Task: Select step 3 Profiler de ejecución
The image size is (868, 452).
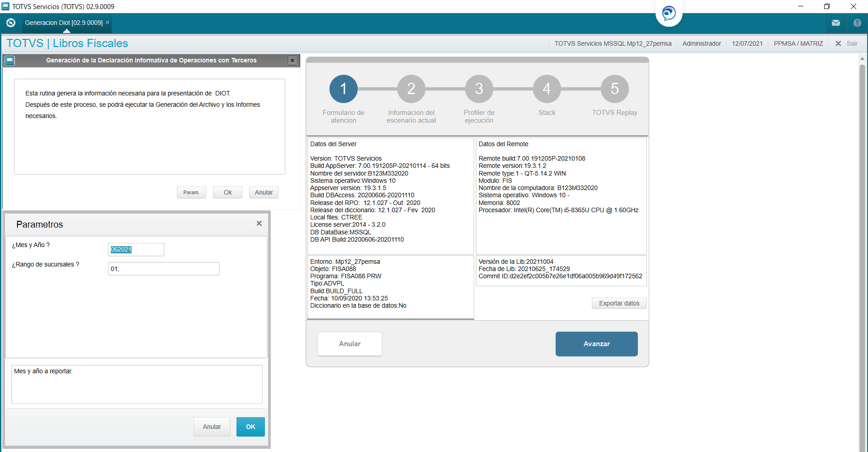Action: (479, 89)
